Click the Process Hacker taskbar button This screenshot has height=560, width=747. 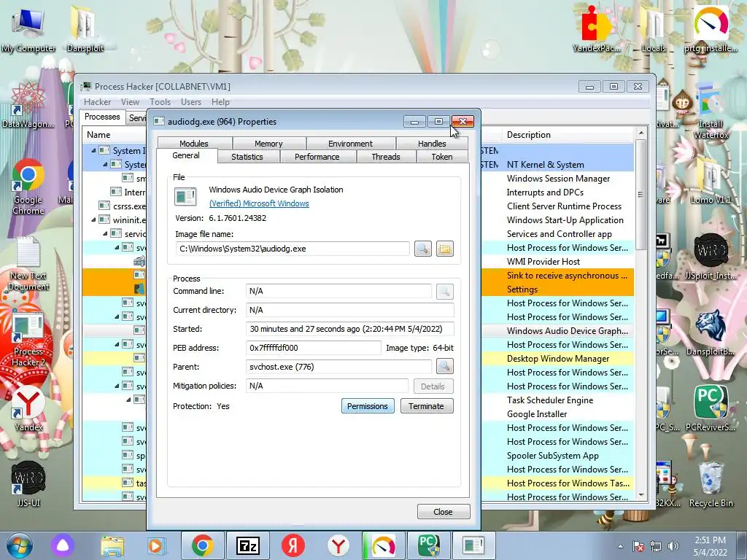click(x=473, y=545)
